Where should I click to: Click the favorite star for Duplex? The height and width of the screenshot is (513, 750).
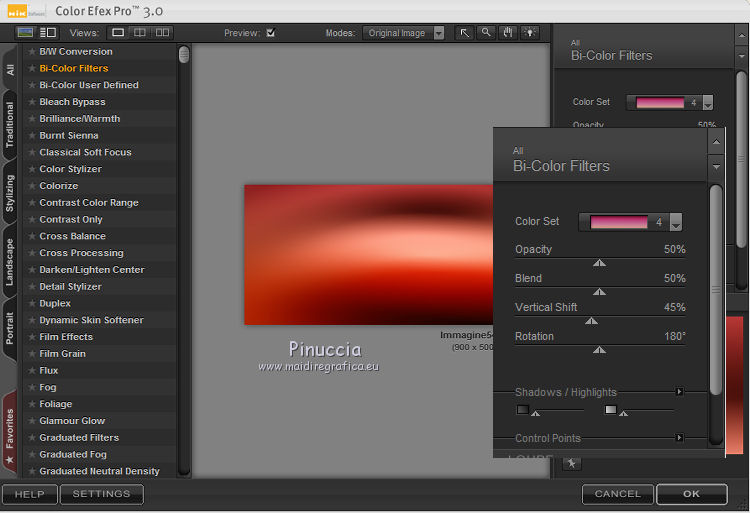32,303
